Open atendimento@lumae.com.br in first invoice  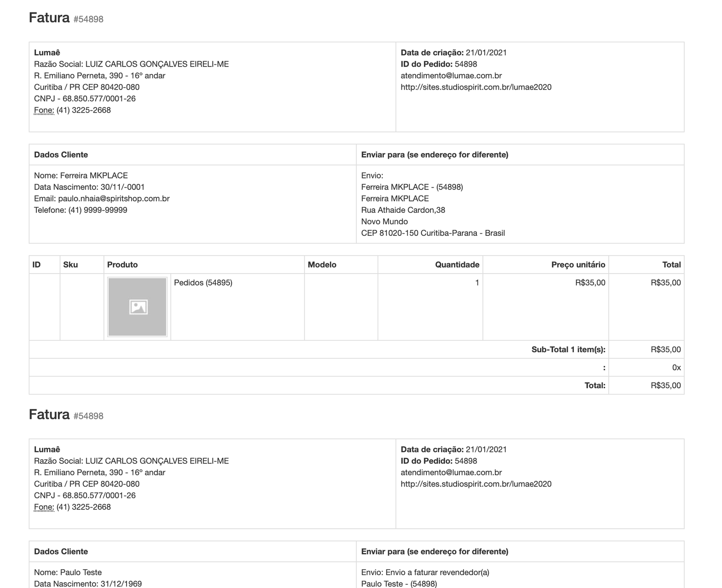coord(451,75)
